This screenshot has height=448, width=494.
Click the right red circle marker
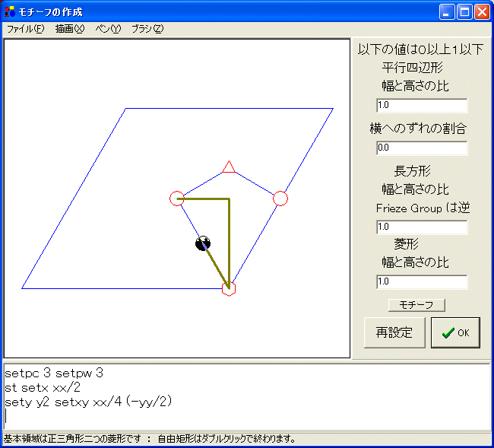point(280,199)
